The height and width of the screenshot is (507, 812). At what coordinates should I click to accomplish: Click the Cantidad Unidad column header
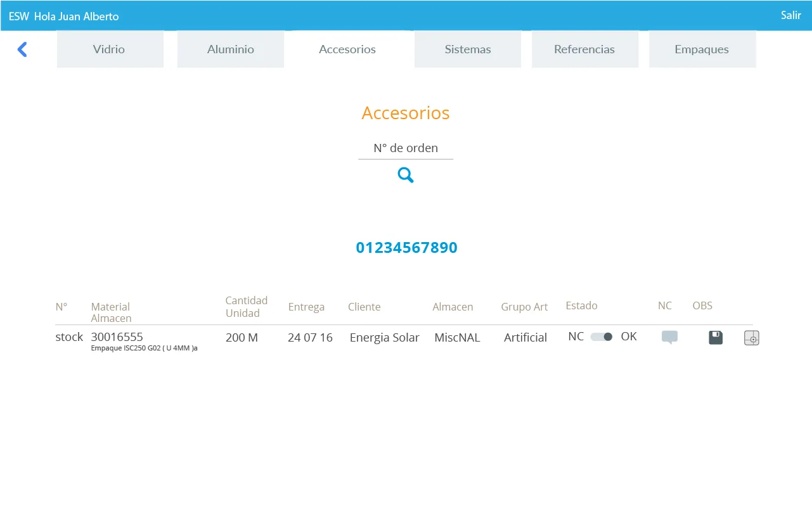pos(247,307)
